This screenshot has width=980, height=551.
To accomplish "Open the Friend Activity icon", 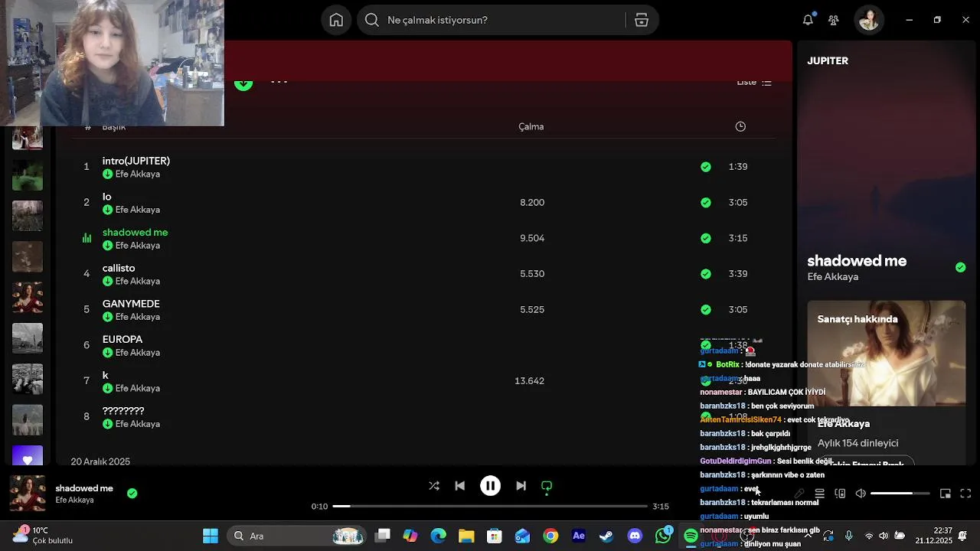I will pyautogui.click(x=834, y=20).
